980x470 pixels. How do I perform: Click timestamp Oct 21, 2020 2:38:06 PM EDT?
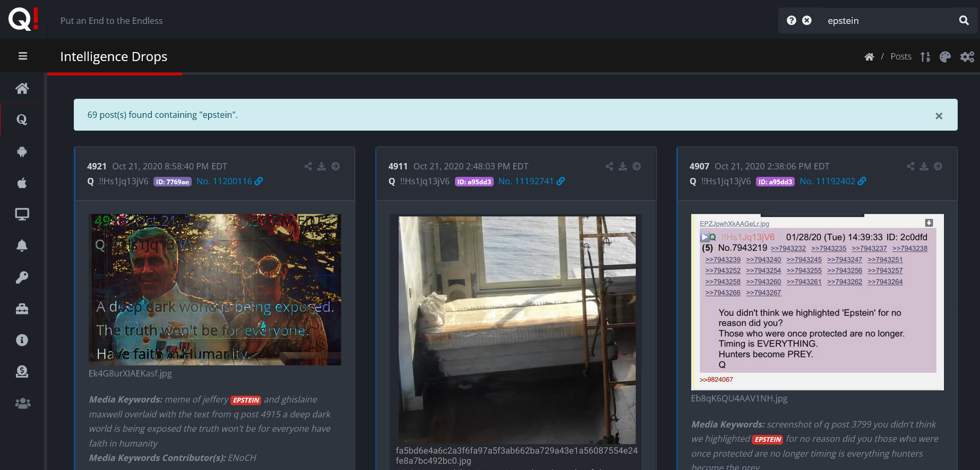772,166
